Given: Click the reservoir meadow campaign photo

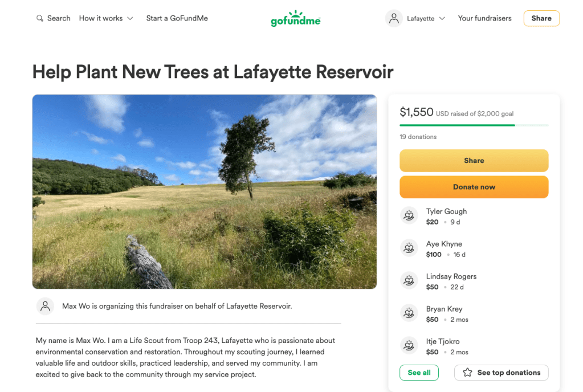Looking at the screenshot, I should click(x=205, y=191).
